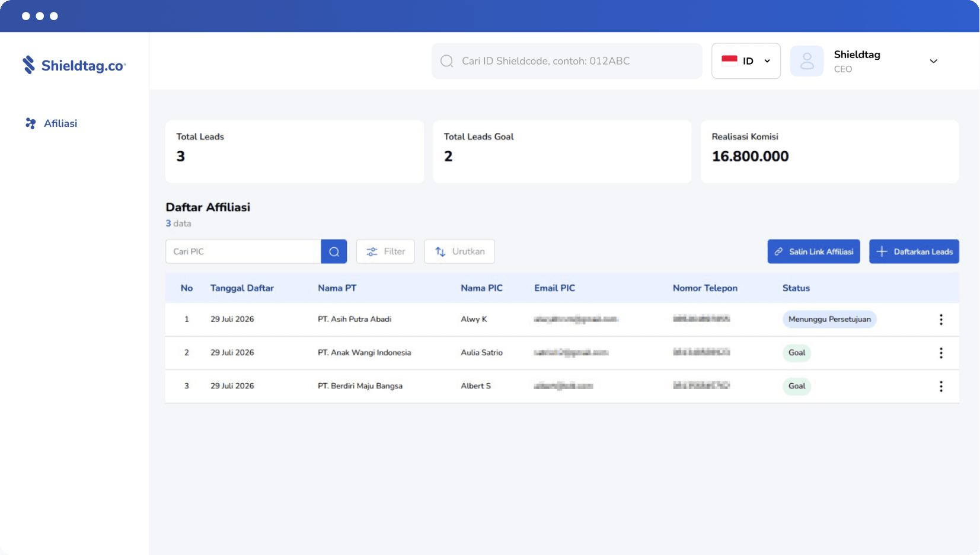Open the ID language dropdown
The image size is (980, 555).
coord(746,61)
